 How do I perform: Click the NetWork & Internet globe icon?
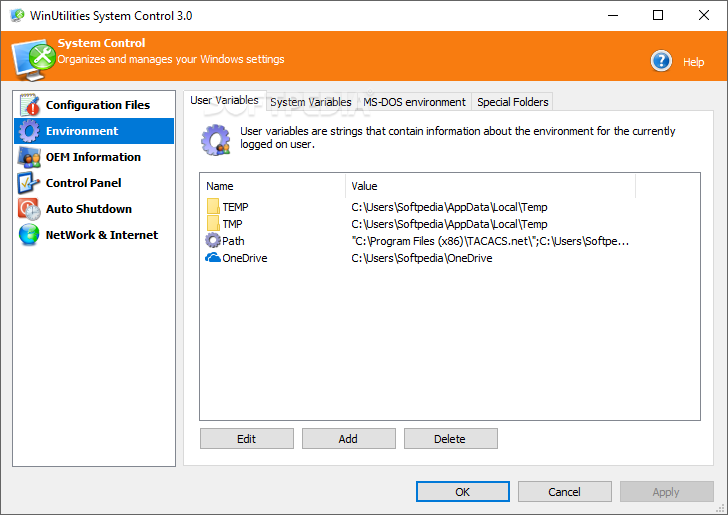click(x=29, y=235)
